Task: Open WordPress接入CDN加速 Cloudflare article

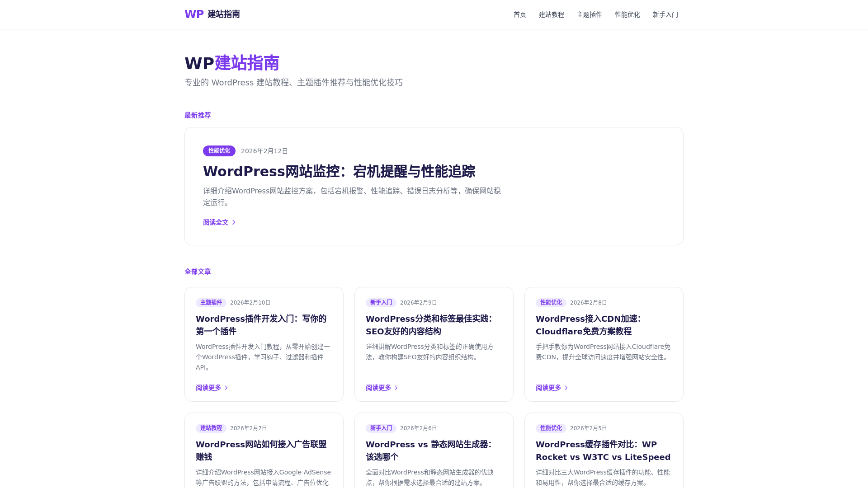Action: 589,325
